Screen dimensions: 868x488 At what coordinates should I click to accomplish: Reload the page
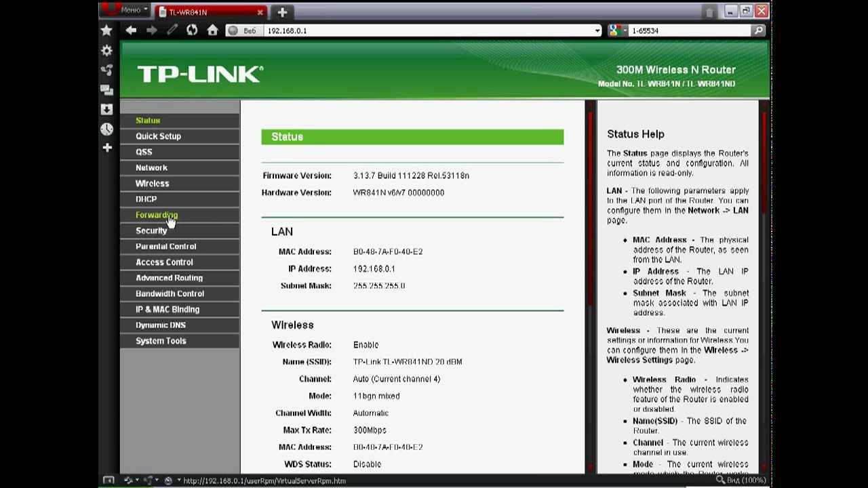point(192,30)
